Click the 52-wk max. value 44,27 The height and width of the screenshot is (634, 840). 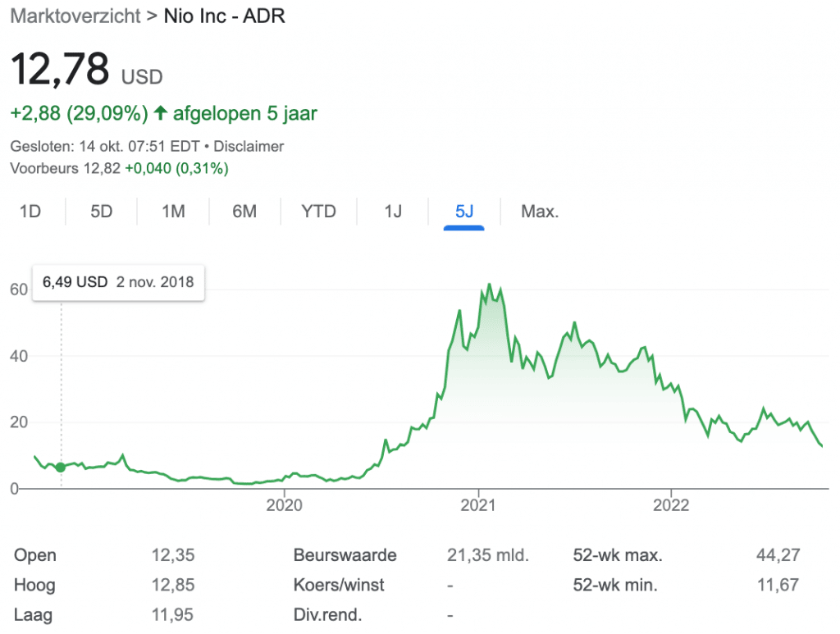pyautogui.click(x=777, y=555)
